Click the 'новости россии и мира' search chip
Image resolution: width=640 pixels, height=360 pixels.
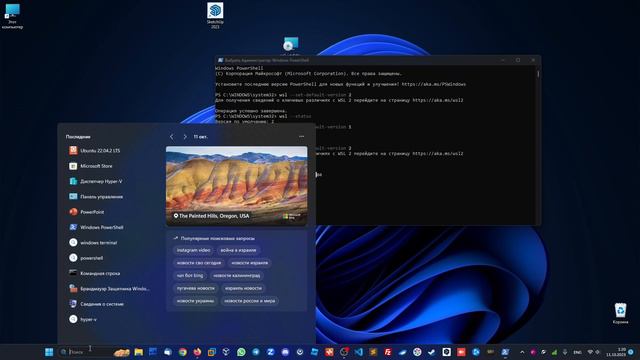coord(250,301)
